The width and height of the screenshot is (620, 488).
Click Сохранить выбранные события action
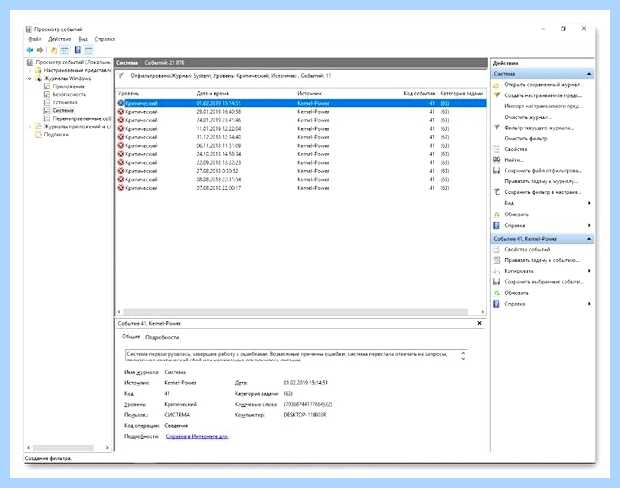tap(543, 282)
